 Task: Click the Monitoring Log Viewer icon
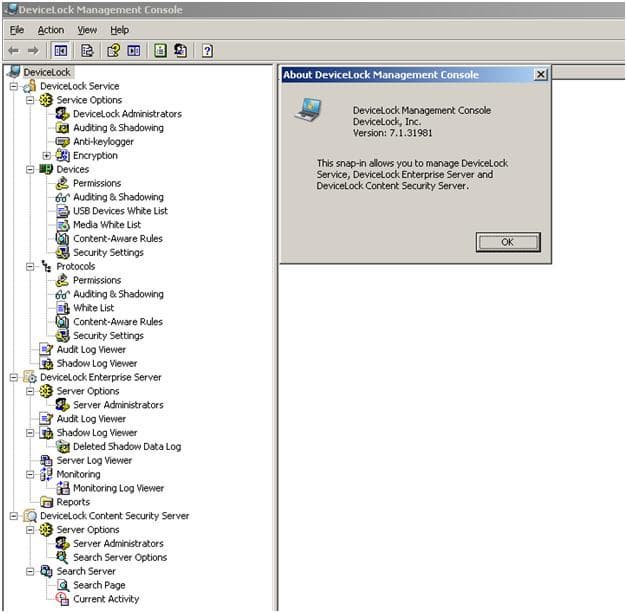(x=62, y=488)
